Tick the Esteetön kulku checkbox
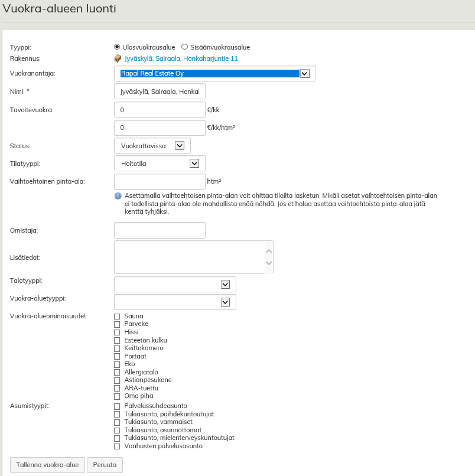Screen dimensions: 475x476 click(x=117, y=341)
